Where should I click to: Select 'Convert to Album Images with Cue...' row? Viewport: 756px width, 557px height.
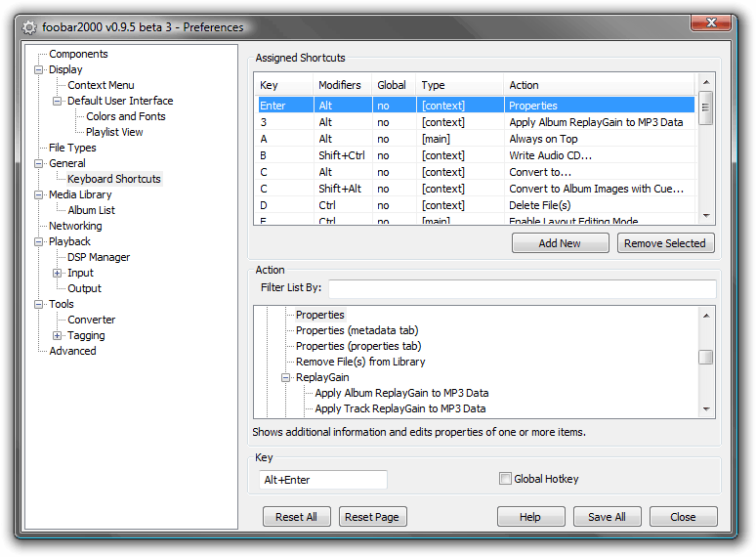coord(476,189)
